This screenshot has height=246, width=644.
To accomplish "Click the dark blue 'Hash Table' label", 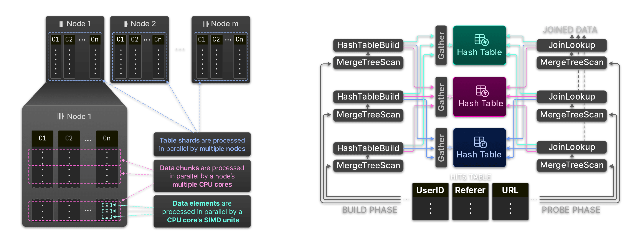I will click(479, 155).
